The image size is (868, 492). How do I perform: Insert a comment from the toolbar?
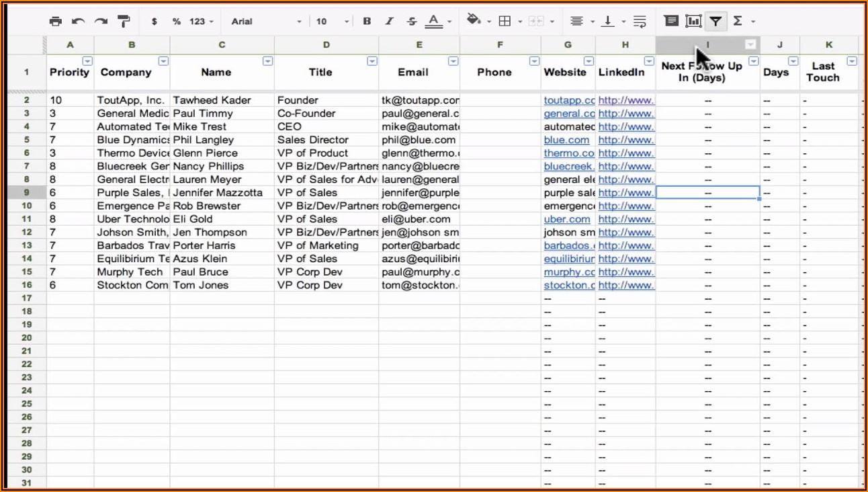tap(670, 21)
